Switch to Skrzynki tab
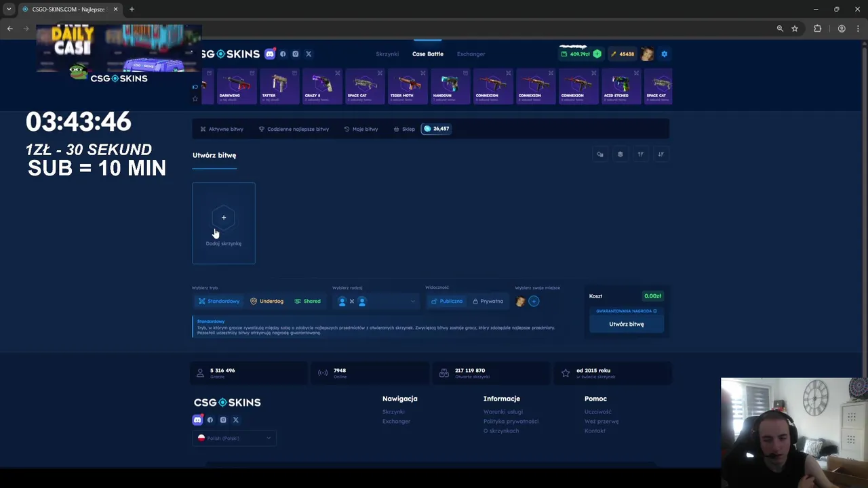This screenshot has width=868, height=488. [x=387, y=54]
